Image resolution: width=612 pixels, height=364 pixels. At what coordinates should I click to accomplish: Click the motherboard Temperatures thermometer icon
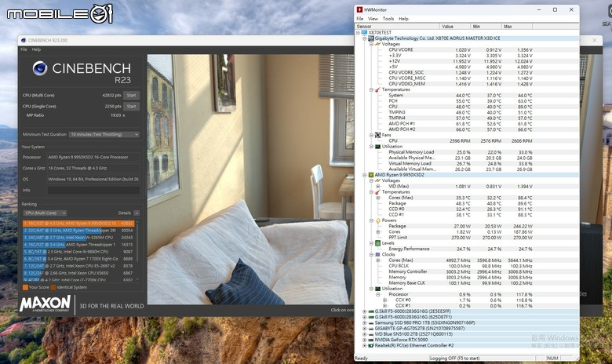(x=377, y=89)
